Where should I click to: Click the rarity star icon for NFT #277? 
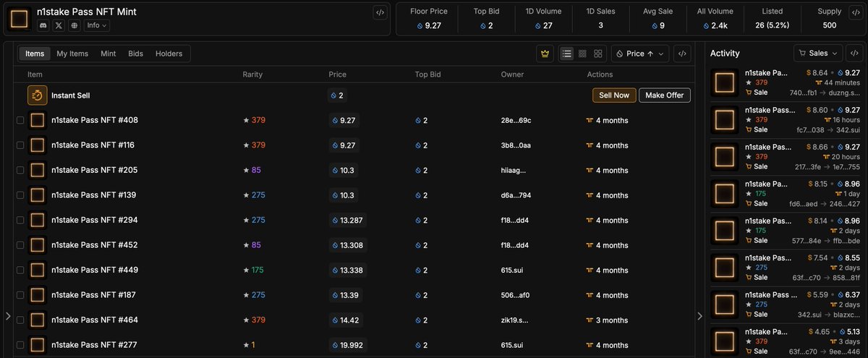(x=246, y=345)
